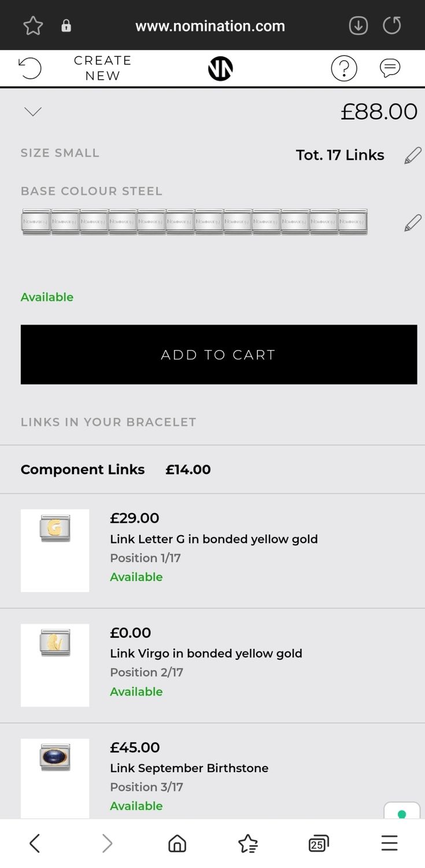Open the Nomination logo home link
The height and width of the screenshot is (868, 425).
(220, 69)
